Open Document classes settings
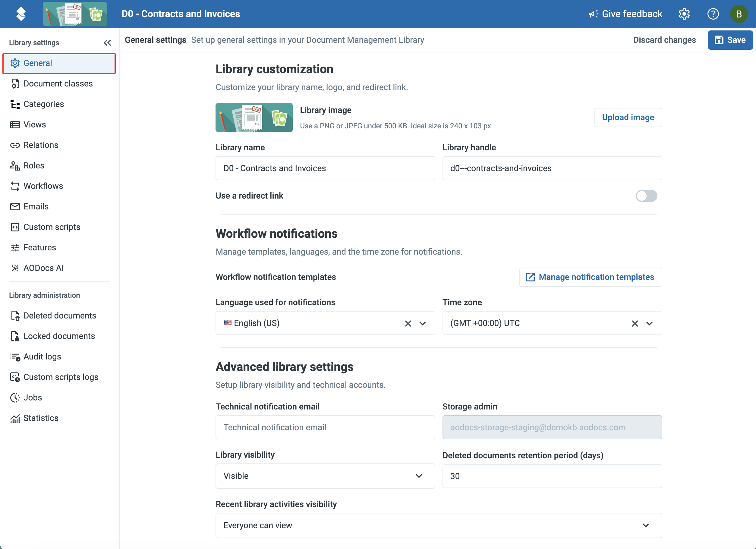756x549 pixels. [59, 84]
